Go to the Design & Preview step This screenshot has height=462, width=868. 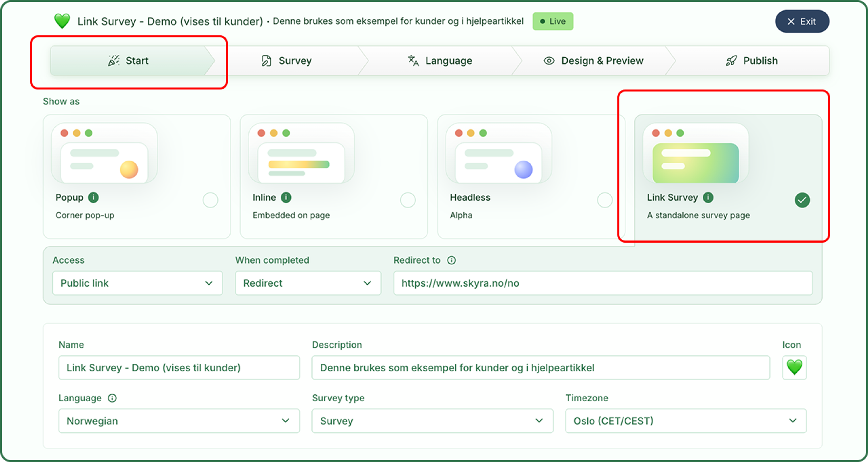(x=594, y=61)
